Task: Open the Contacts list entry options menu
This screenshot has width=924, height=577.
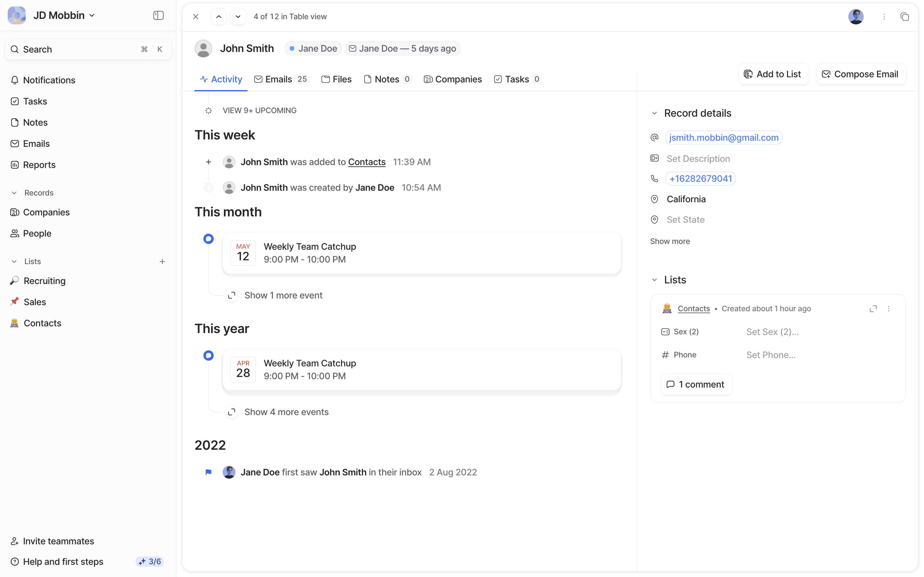Action: (888, 309)
